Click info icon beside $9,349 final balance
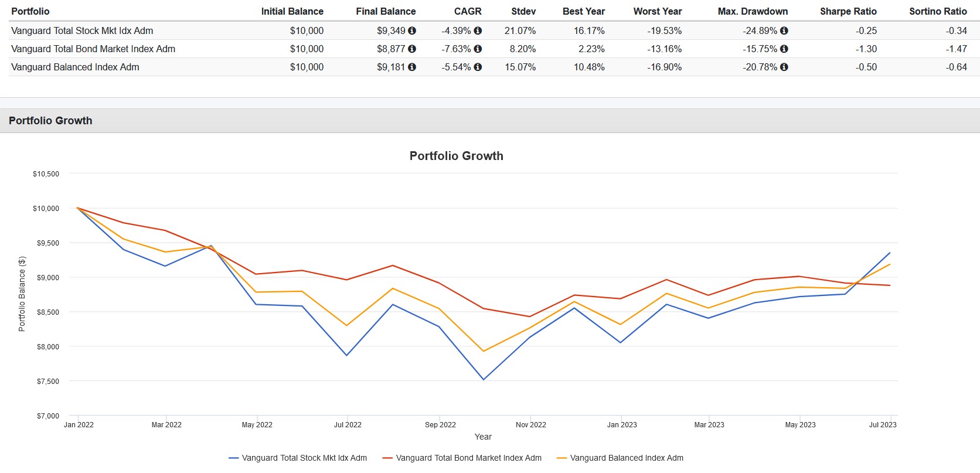Viewport: 980px width, 473px height. (x=412, y=30)
